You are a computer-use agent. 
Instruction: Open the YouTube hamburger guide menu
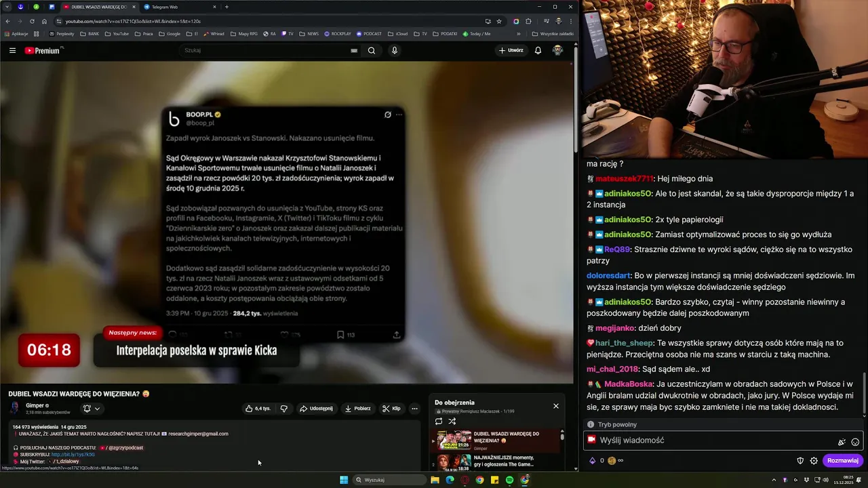[x=12, y=50]
